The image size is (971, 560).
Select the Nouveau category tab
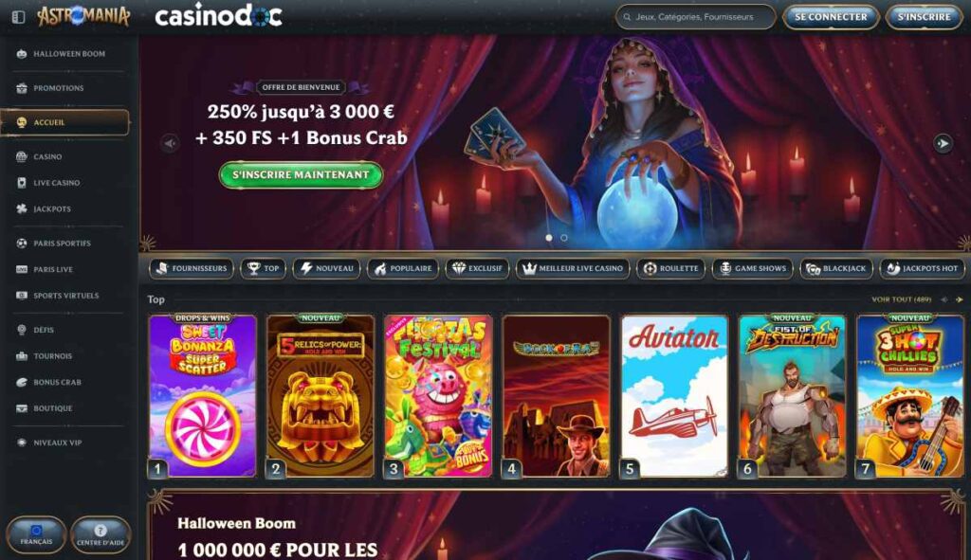click(326, 268)
